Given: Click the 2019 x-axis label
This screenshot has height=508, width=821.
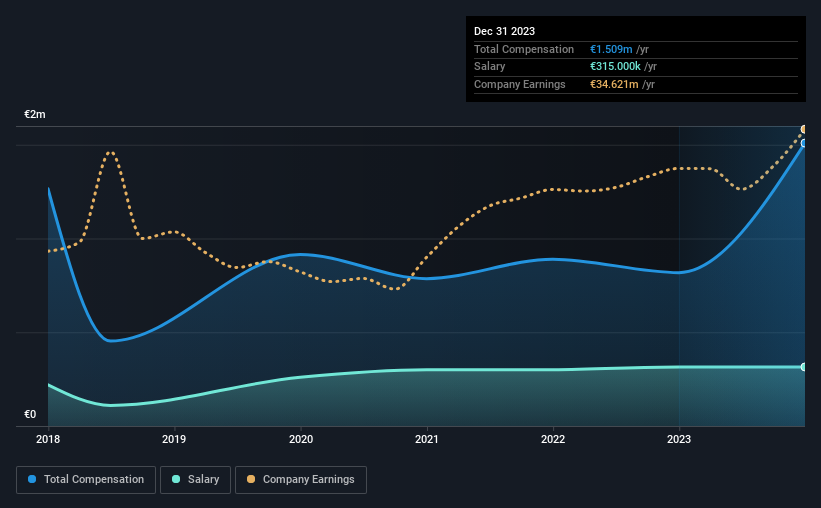Looking at the screenshot, I should [x=174, y=439].
